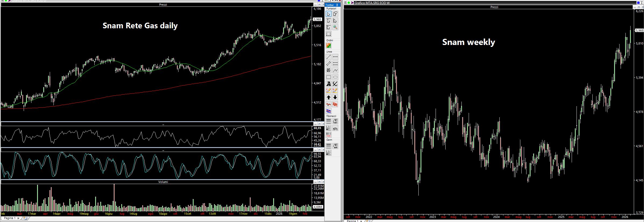Choose the second pencil eraser tool
Image resolution: width=644 pixels, height=222 pixels.
pos(335,91)
